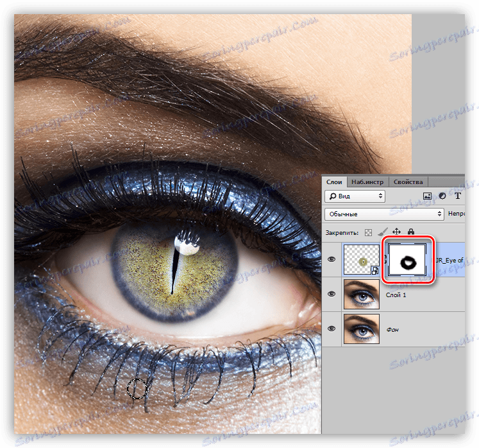Image resolution: width=479 pixels, height=448 pixels.
Task: Click the Слой 1 layer name
Action: pos(396,295)
